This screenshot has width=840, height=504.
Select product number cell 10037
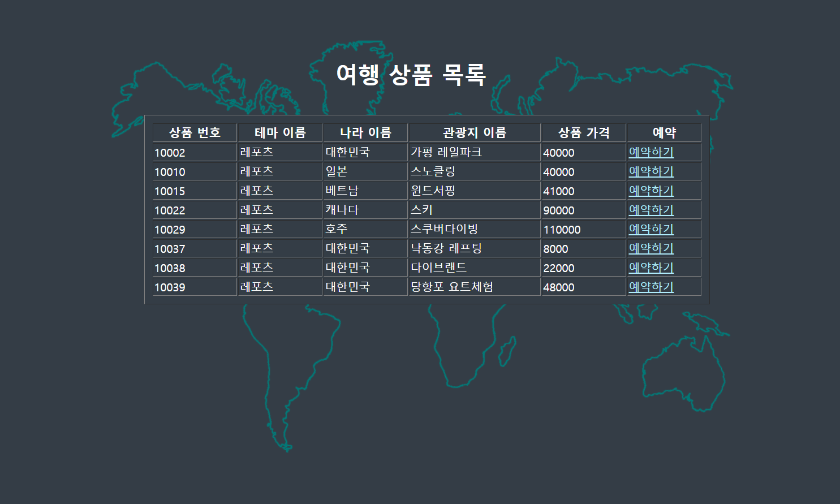point(195,248)
